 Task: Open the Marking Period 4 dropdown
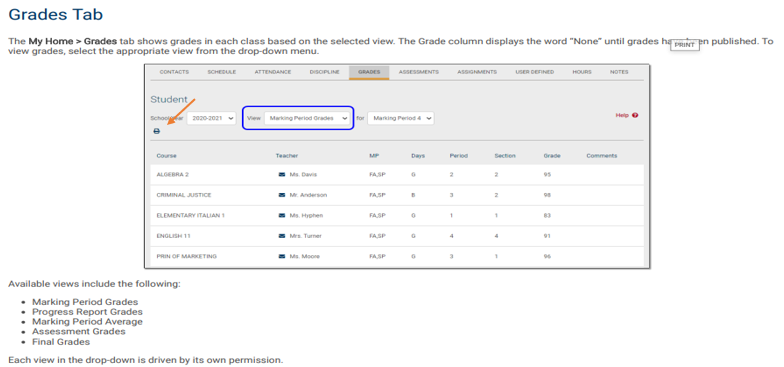401,118
